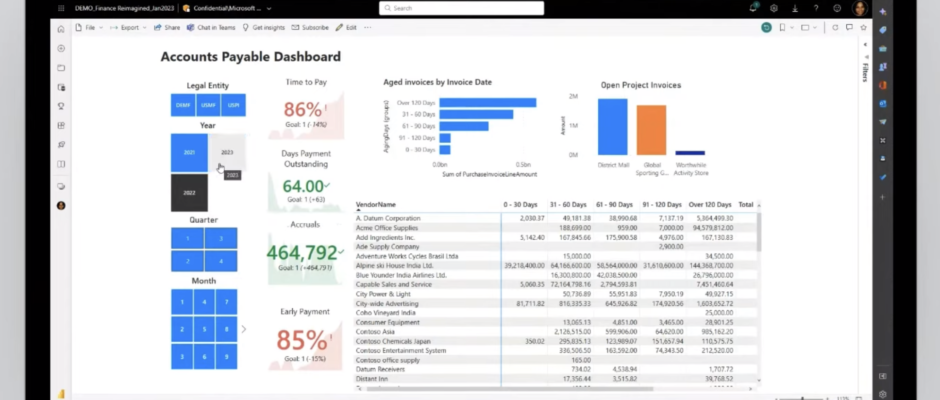Screen dimensions: 940x400
Task: Open the briefcase tools icon in browser sidebar
Action: (x=882, y=49)
